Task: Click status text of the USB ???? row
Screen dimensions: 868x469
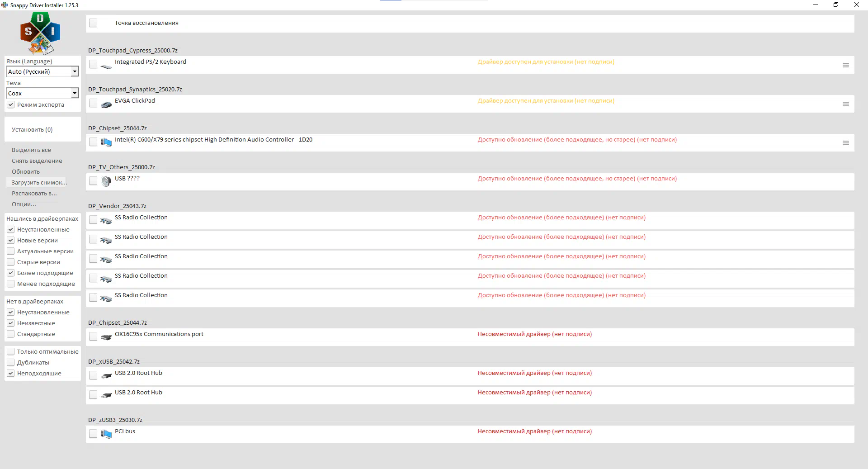Action: point(577,178)
